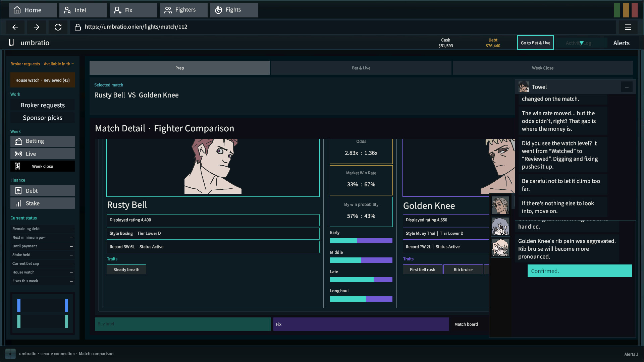Open Broker requests in sidebar
The width and height of the screenshot is (644, 362).
tap(43, 105)
